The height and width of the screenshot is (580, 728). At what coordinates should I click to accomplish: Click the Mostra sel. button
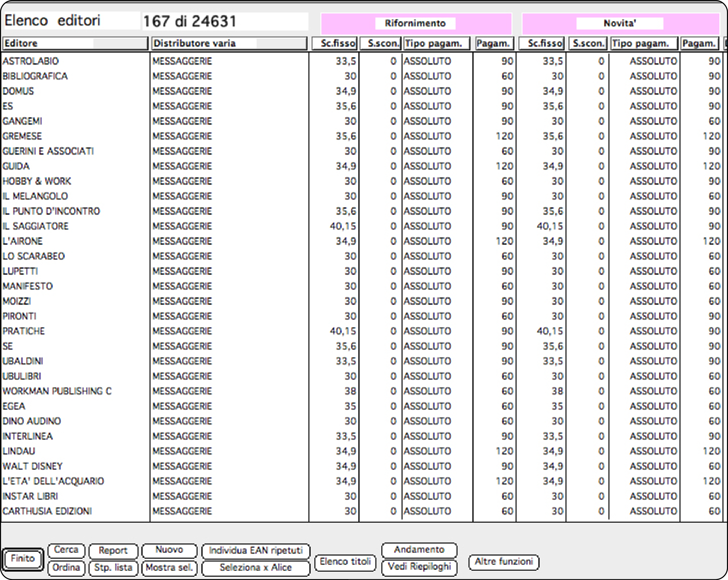click(x=169, y=568)
